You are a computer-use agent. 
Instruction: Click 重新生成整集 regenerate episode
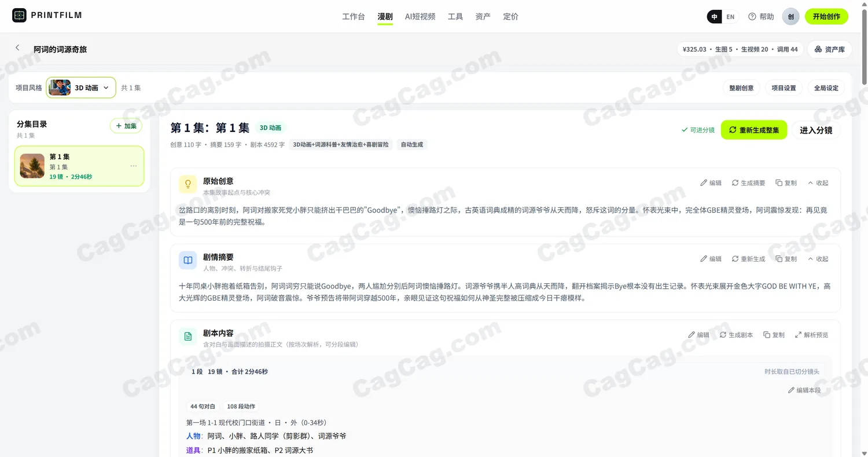coord(754,130)
